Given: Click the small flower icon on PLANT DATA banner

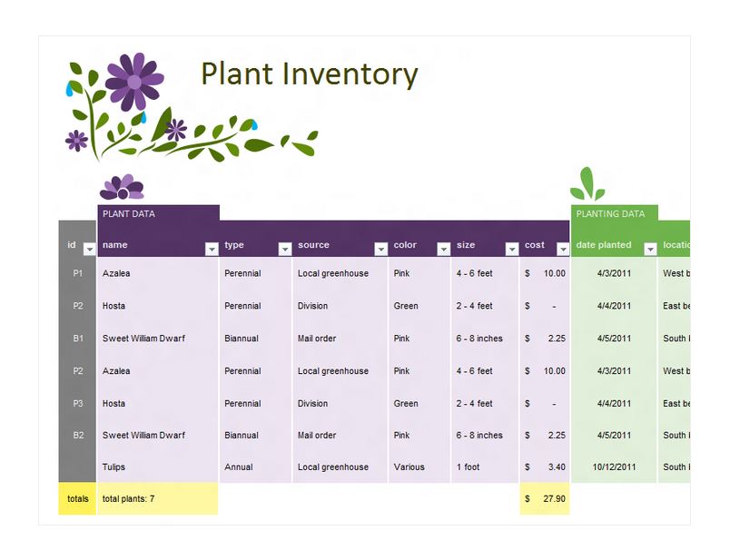Looking at the screenshot, I should (121, 188).
